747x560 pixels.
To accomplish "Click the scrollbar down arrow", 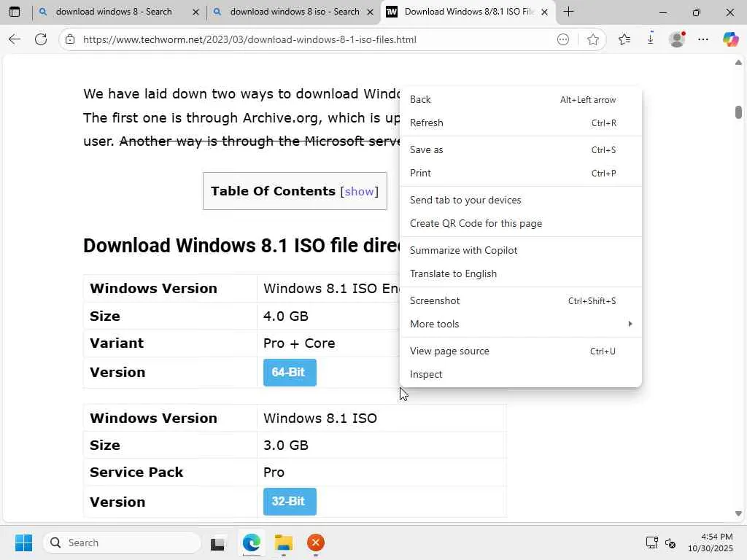I will pyautogui.click(x=738, y=514).
